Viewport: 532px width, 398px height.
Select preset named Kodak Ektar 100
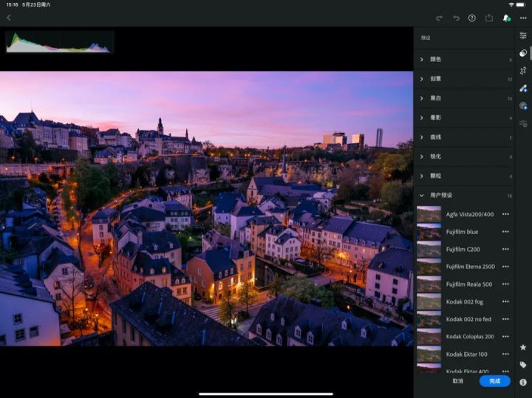[x=466, y=354]
